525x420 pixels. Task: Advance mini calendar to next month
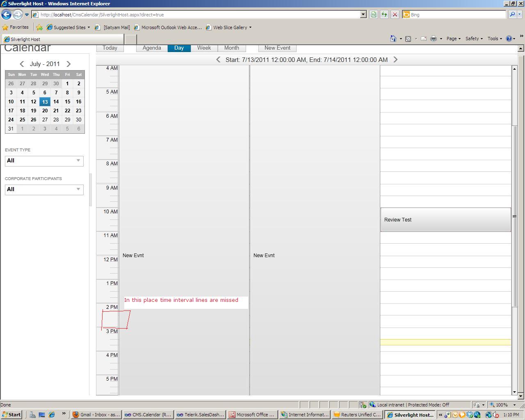pyautogui.click(x=68, y=64)
